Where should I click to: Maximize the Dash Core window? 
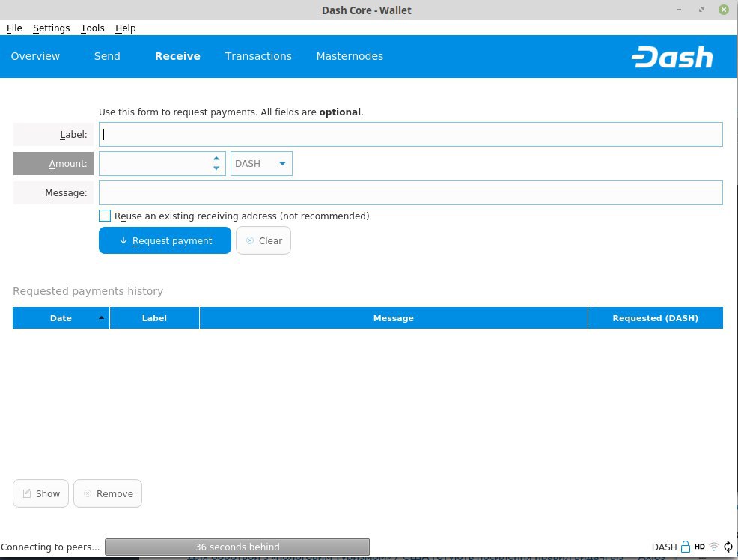[x=701, y=10]
